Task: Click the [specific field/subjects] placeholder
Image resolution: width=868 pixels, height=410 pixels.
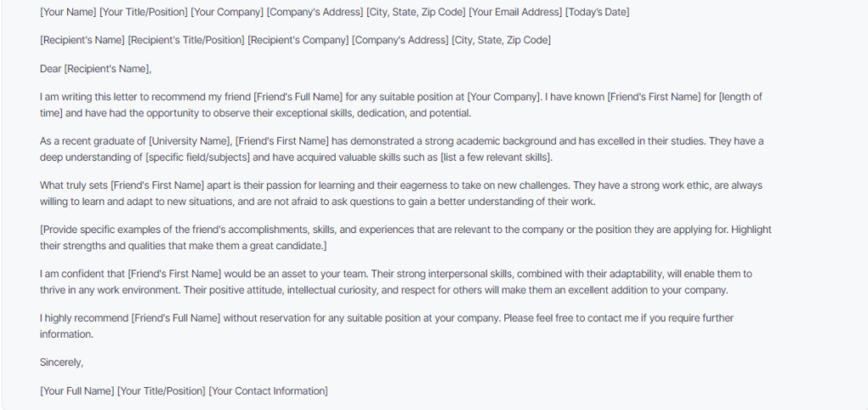Action: click(x=198, y=158)
